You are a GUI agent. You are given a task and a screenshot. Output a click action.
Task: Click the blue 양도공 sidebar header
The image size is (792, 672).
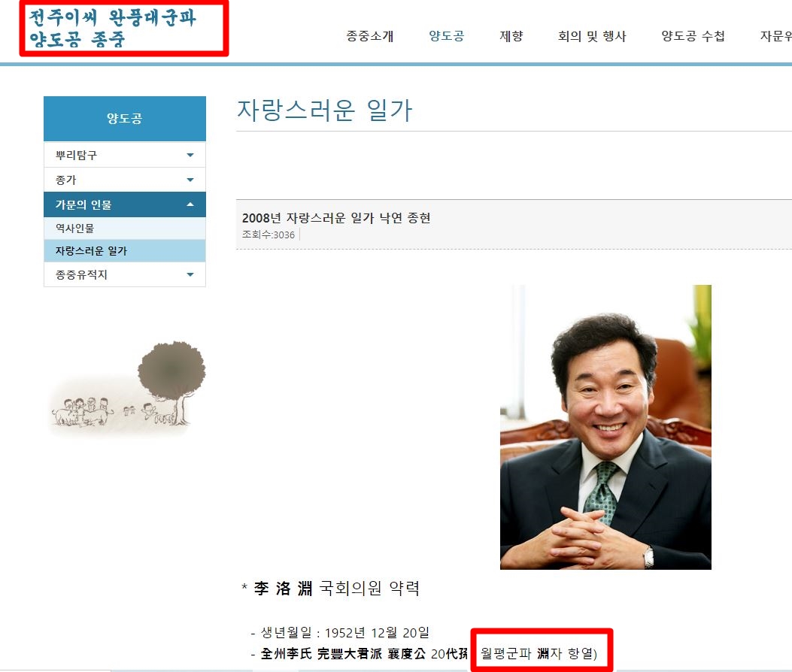[x=125, y=119]
